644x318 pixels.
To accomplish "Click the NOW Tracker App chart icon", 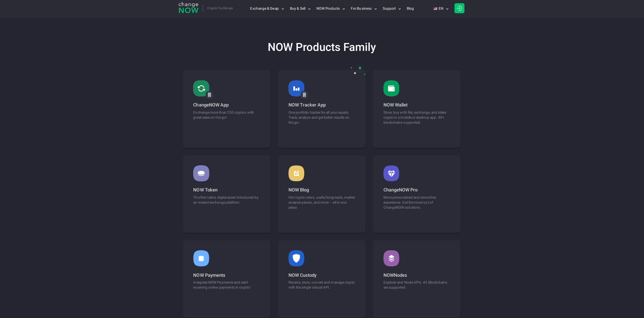I will tap(296, 88).
